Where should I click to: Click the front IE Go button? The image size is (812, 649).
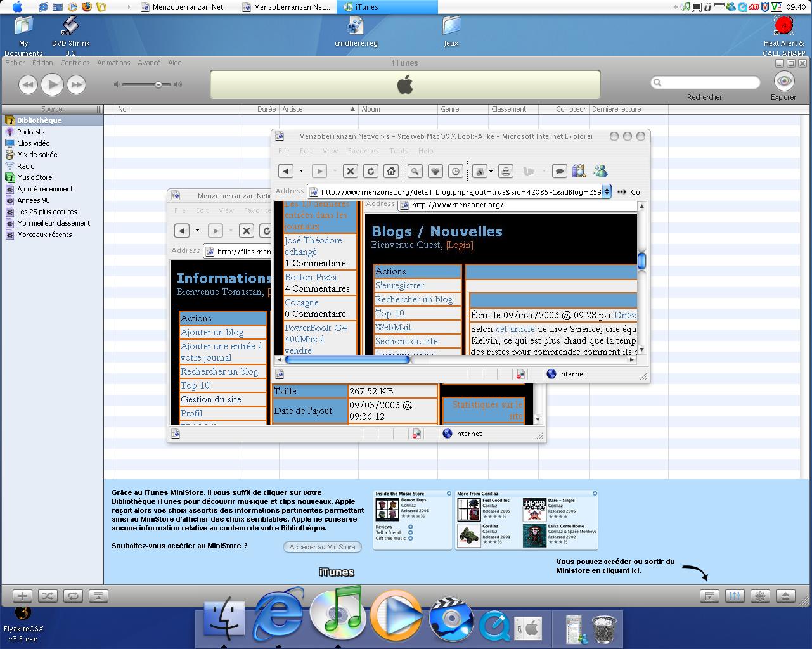click(629, 191)
